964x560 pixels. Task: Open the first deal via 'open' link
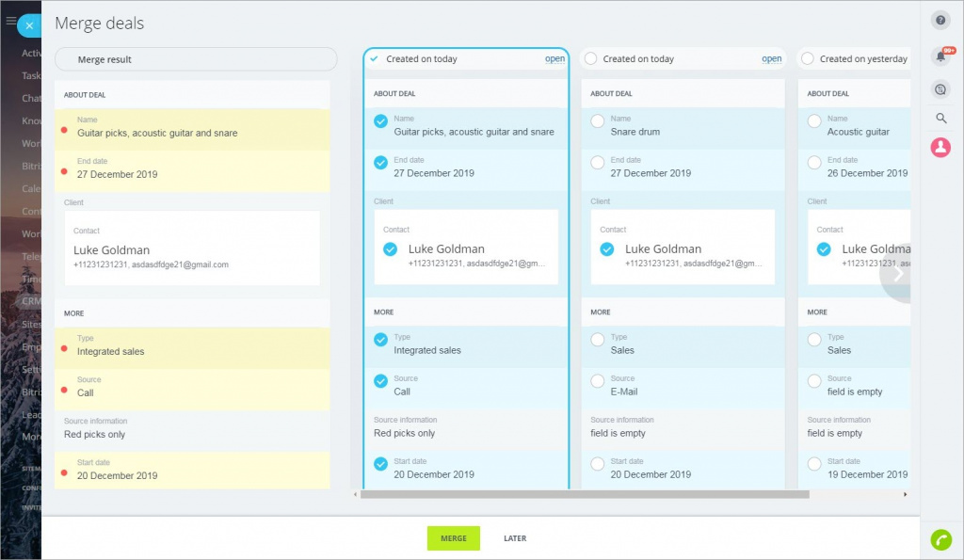[554, 58]
